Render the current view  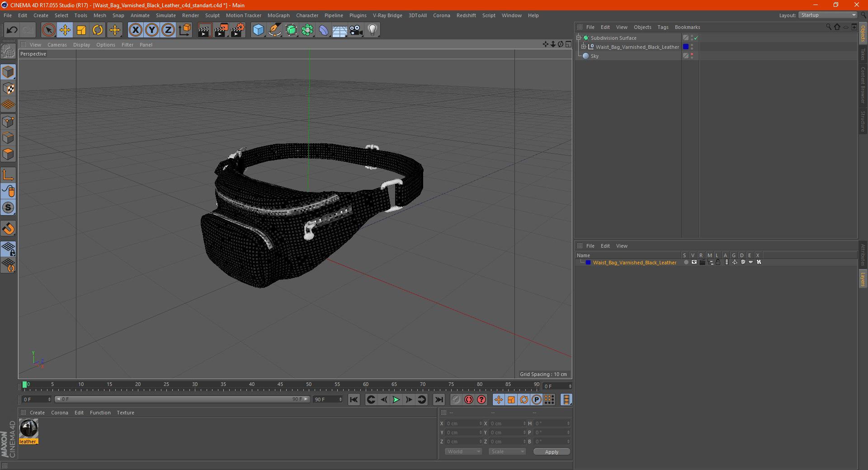pos(204,30)
